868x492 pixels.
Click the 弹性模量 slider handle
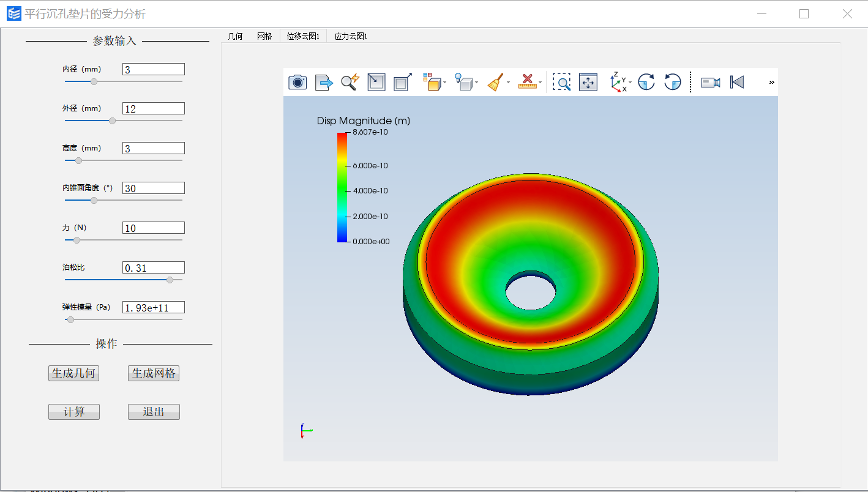(x=70, y=319)
